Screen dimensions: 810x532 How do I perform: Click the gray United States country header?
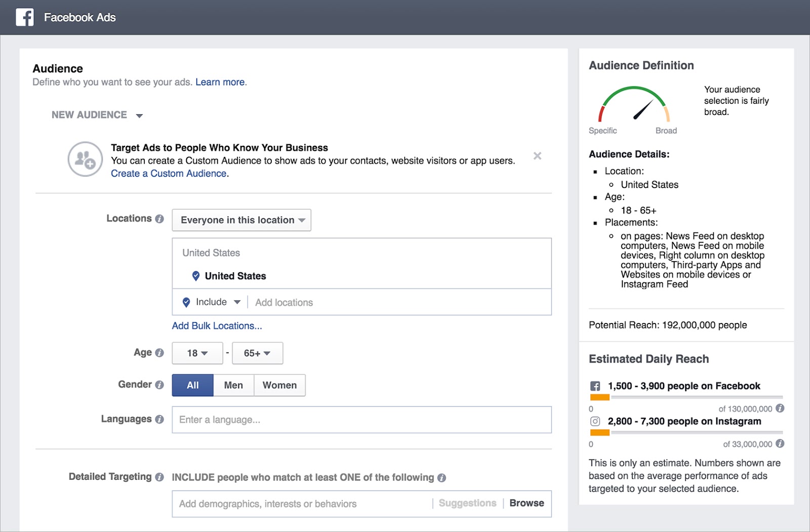point(211,253)
